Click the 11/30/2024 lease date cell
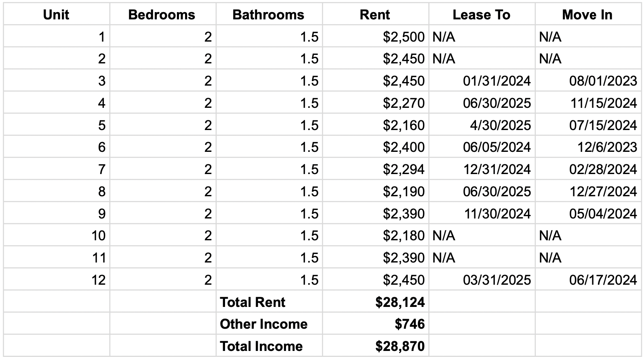The width and height of the screenshot is (644, 357). click(x=497, y=214)
